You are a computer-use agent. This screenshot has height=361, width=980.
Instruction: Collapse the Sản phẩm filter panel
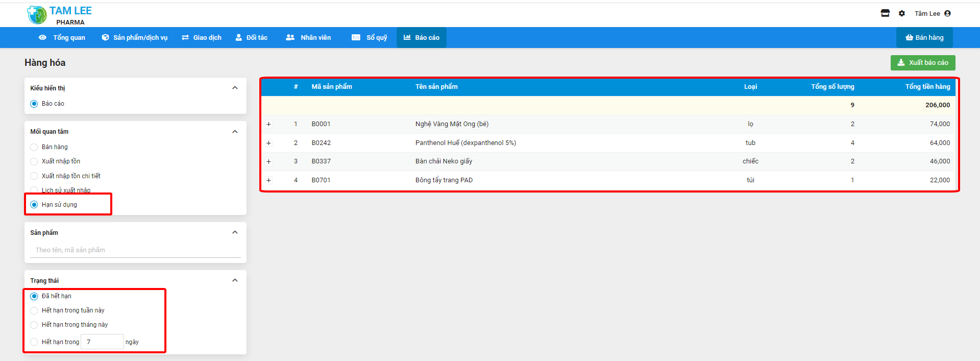click(235, 232)
